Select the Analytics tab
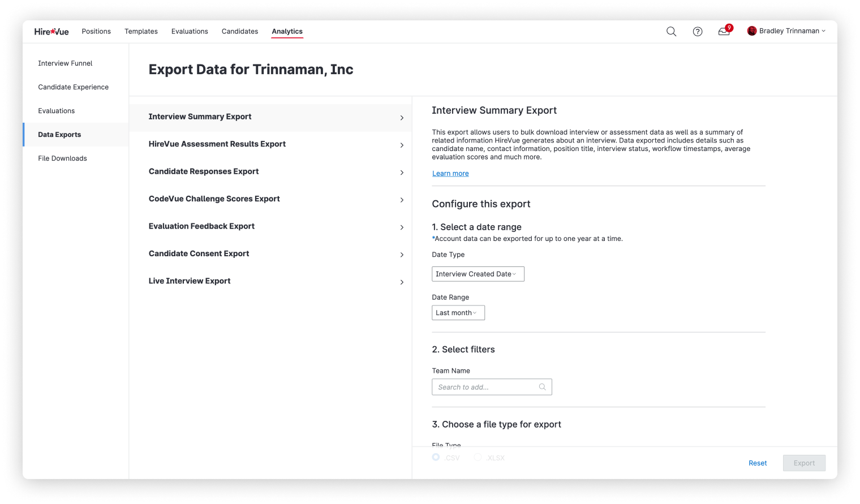The width and height of the screenshot is (860, 504). tap(287, 32)
